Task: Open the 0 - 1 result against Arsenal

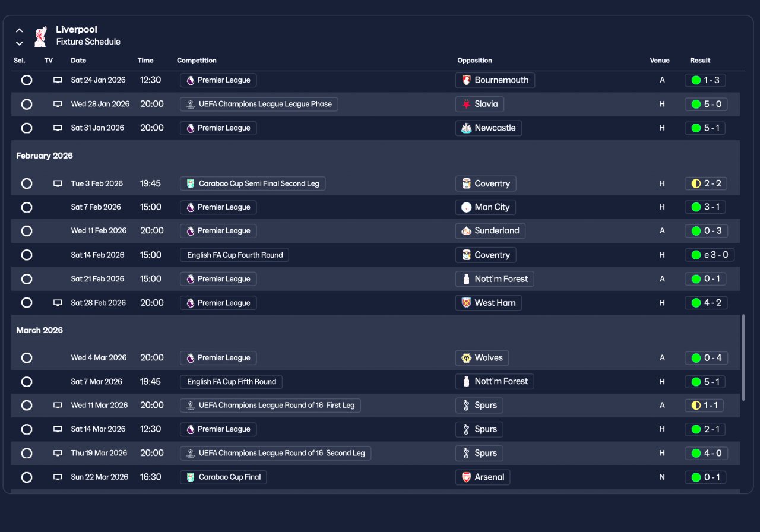Action: point(705,477)
